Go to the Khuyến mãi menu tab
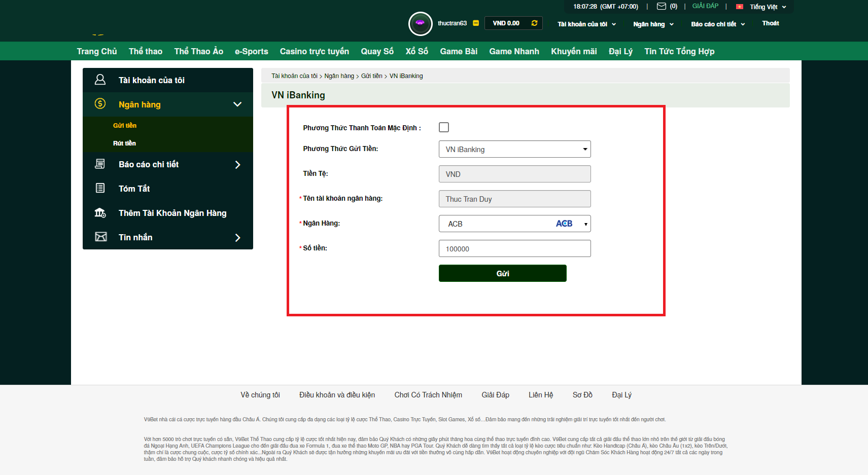The height and width of the screenshot is (475, 868). click(x=574, y=51)
